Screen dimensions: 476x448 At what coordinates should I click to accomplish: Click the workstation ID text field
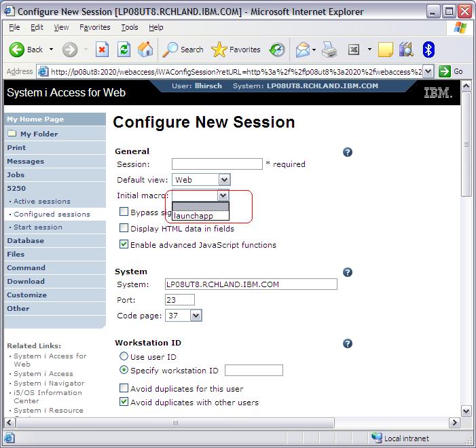pos(254,371)
